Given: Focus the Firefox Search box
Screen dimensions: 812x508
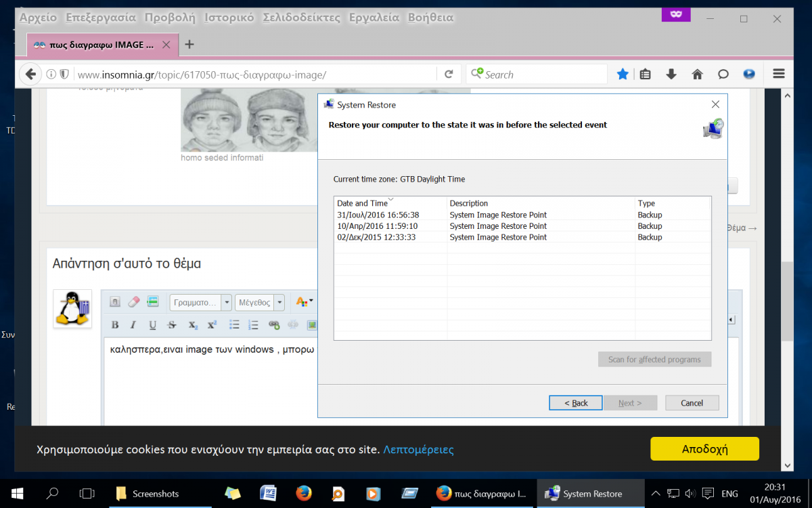Looking at the screenshot, I should [x=536, y=75].
